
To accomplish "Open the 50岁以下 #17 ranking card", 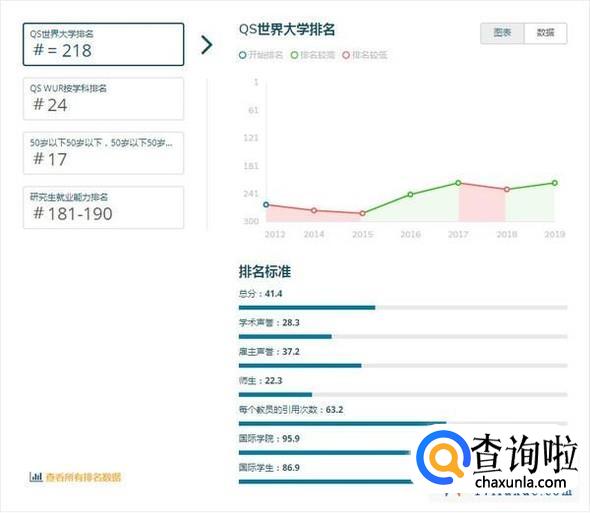I will [x=103, y=153].
